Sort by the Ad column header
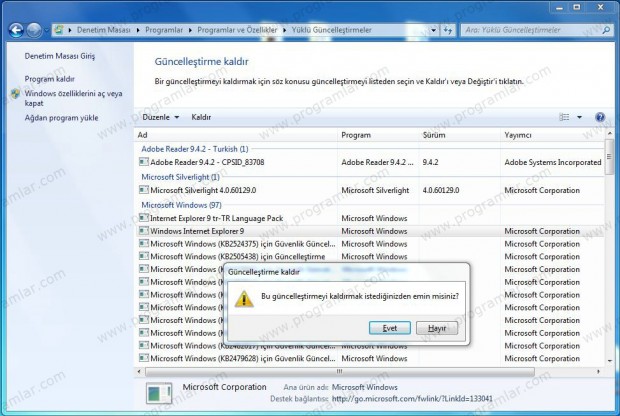620x416 pixels. (236, 135)
